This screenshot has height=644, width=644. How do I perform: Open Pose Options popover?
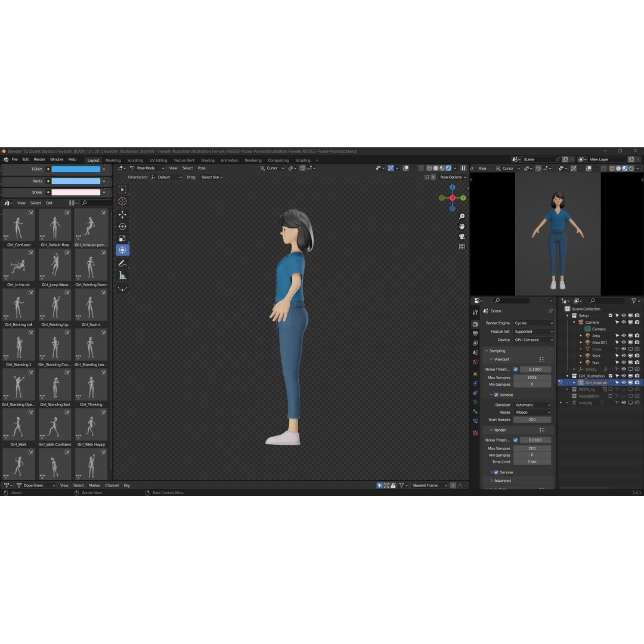click(x=453, y=177)
